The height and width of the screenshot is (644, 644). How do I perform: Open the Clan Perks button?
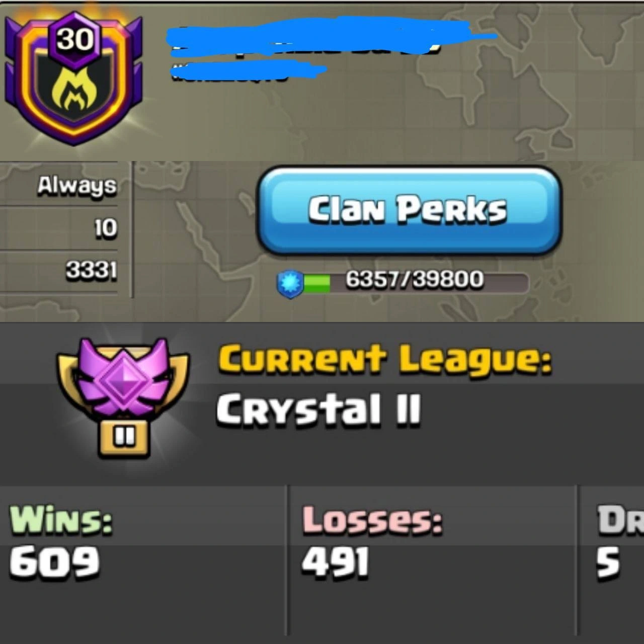pos(409,210)
